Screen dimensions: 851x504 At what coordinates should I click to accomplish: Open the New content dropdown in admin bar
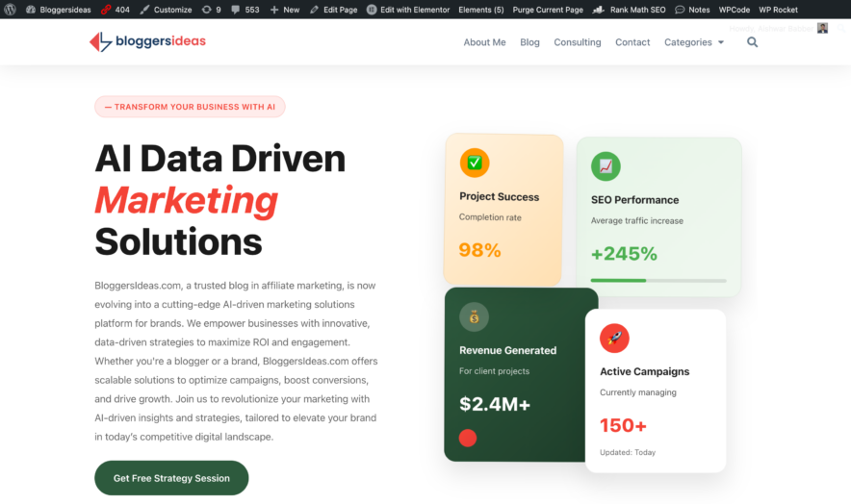click(x=285, y=10)
